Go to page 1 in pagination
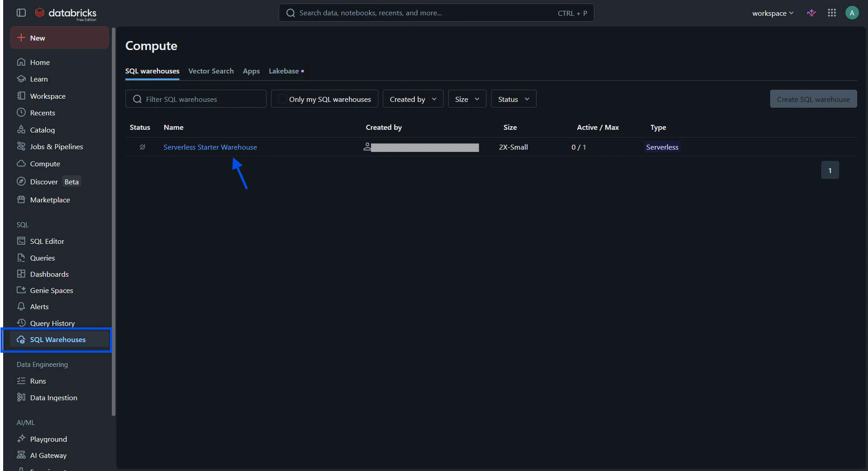 click(x=830, y=170)
